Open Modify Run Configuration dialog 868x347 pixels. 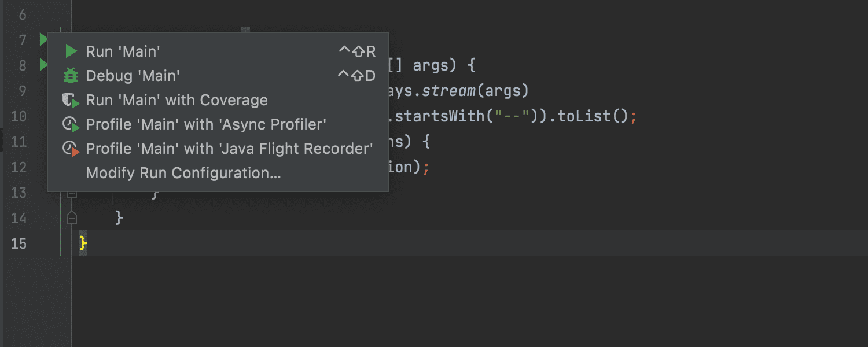(182, 172)
